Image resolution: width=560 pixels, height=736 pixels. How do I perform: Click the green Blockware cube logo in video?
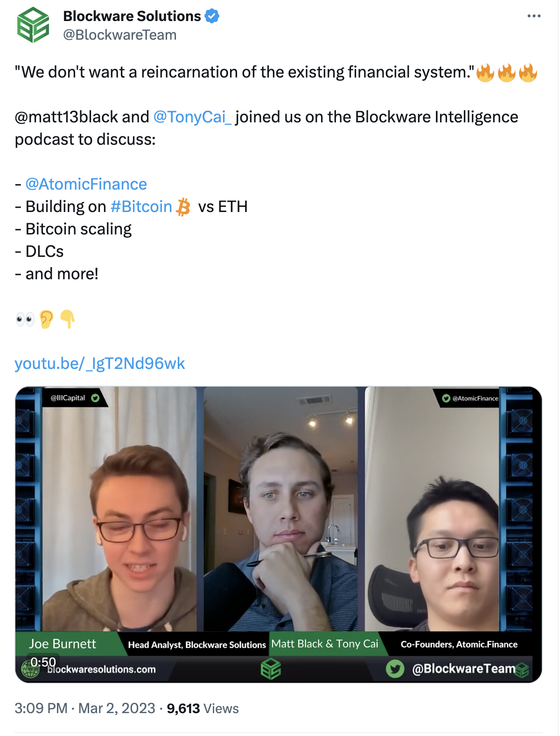pos(271,669)
